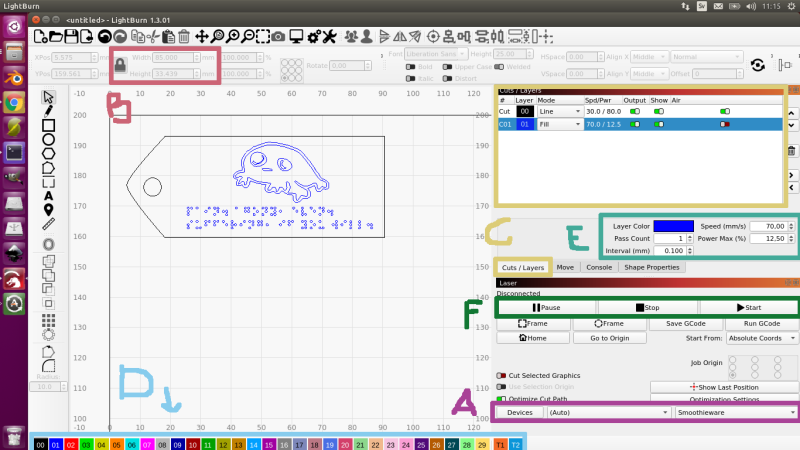Open settings with the gears icon

(314, 37)
